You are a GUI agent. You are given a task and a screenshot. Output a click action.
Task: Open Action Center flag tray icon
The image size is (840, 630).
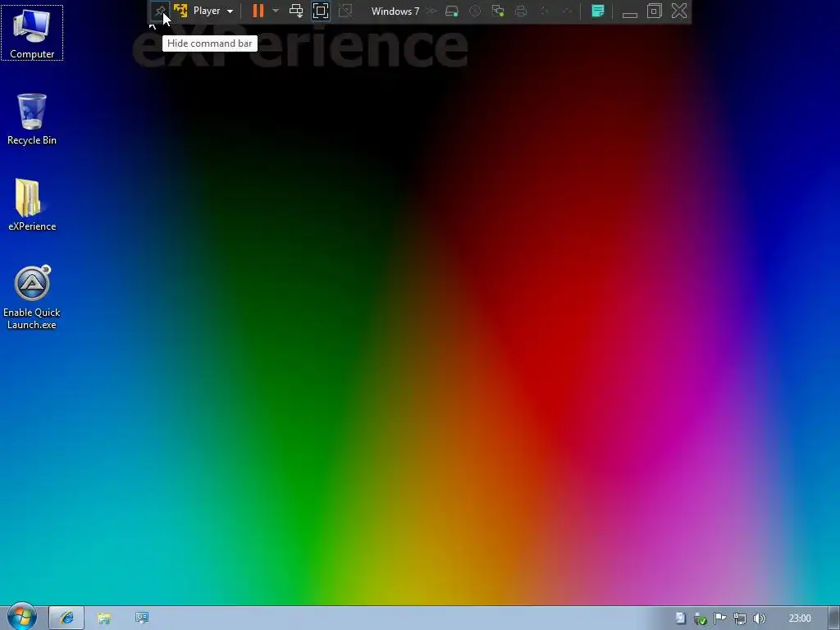pyautogui.click(x=720, y=619)
